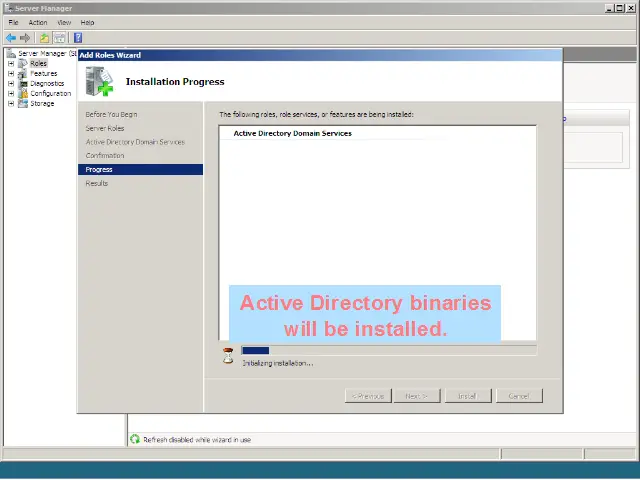Click the Configuration node icon in tree
640x480 pixels.
coord(23,93)
